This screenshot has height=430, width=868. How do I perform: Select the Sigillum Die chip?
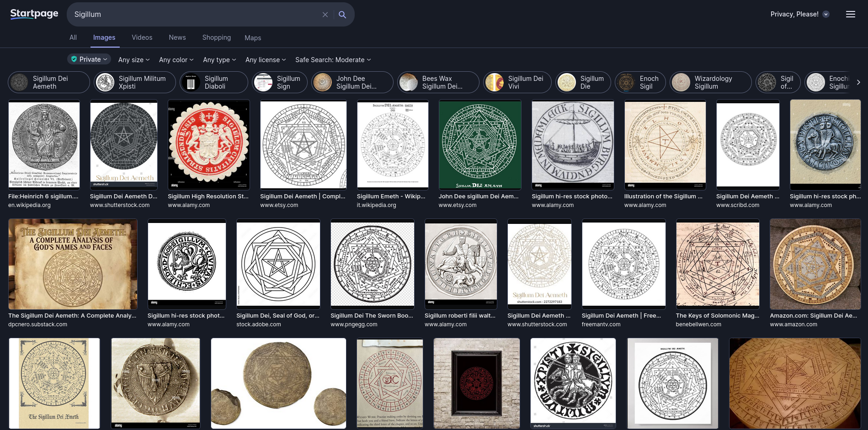pyautogui.click(x=583, y=82)
